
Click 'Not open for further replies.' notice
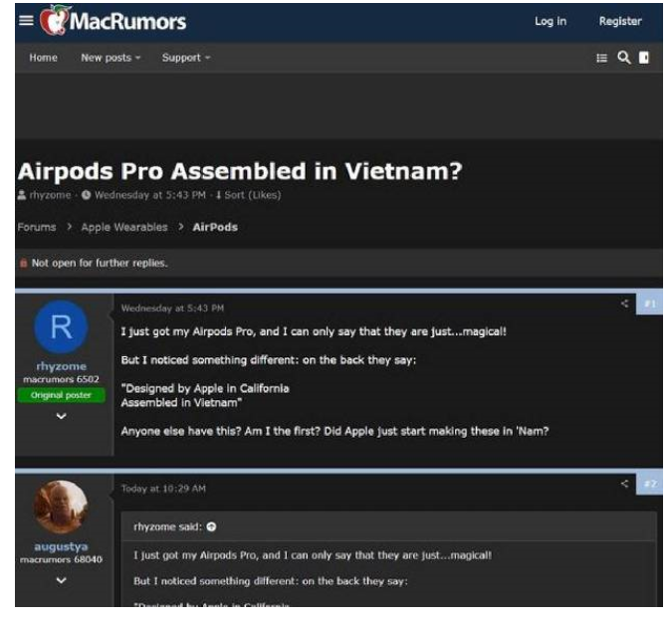[100, 263]
